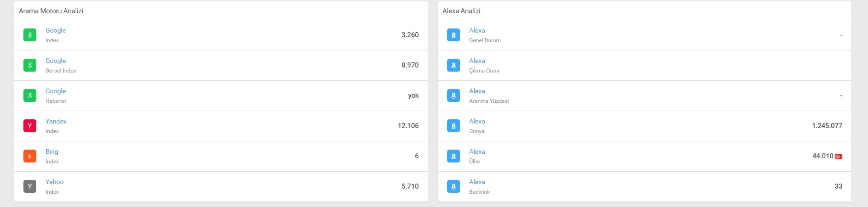The image size is (868, 207).
Task: Click the Turkish flag next to 44.010
Action: point(839,157)
